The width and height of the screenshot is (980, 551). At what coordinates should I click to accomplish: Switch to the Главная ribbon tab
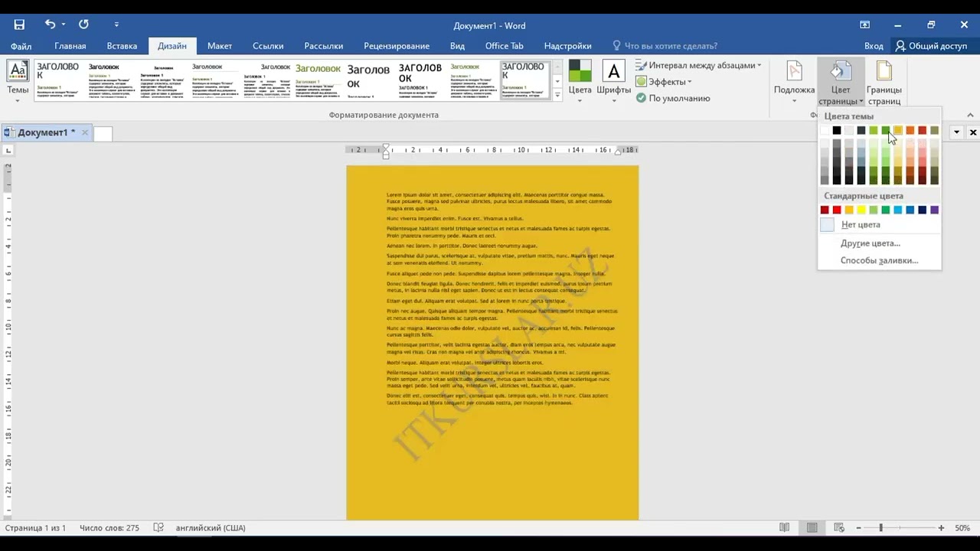tap(70, 46)
